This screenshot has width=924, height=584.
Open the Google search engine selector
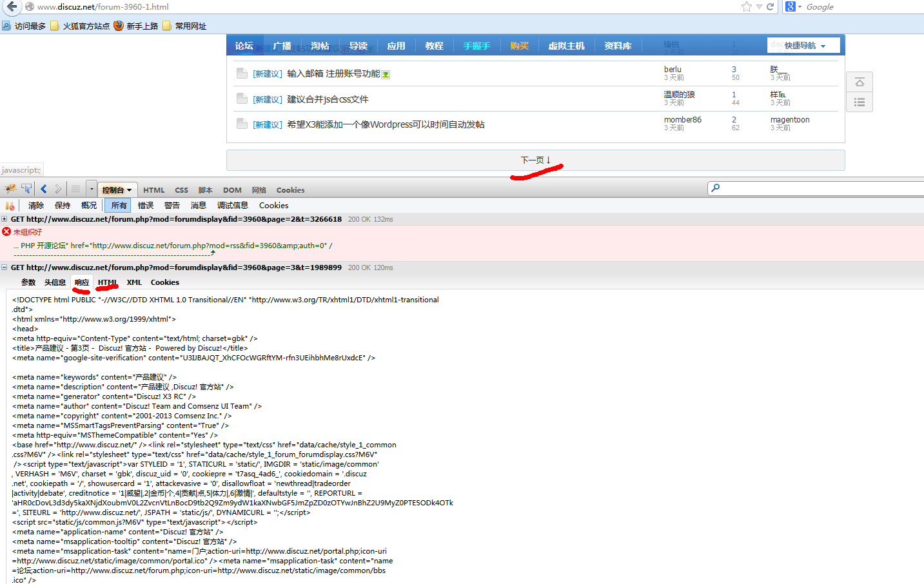click(x=794, y=6)
